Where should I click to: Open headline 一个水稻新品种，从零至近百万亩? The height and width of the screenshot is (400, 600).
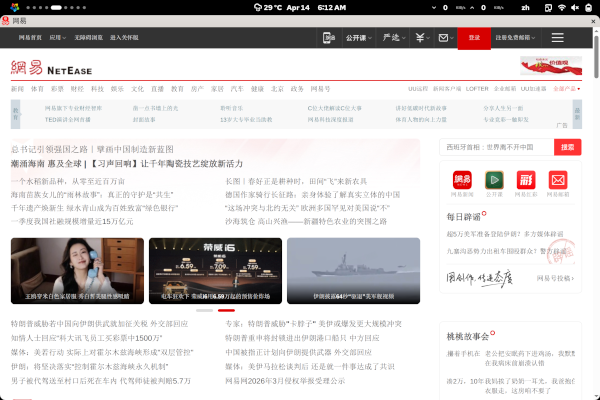tap(68, 181)
